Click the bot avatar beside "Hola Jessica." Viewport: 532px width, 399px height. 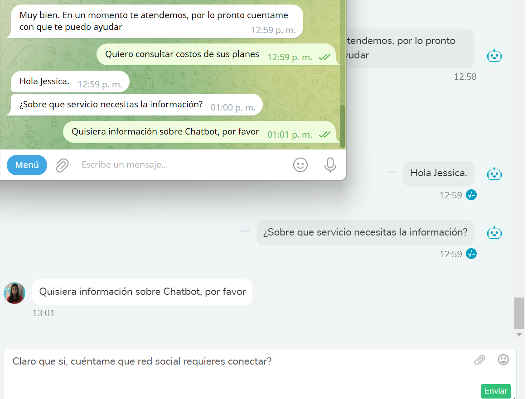pyautogui.click(x=494, y=173)
